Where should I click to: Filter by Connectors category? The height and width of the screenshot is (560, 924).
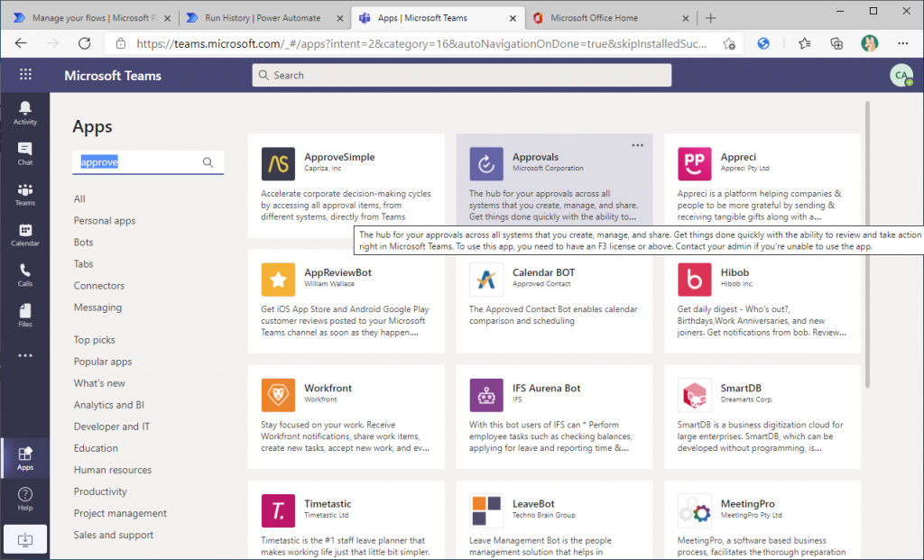click(99, 286)
